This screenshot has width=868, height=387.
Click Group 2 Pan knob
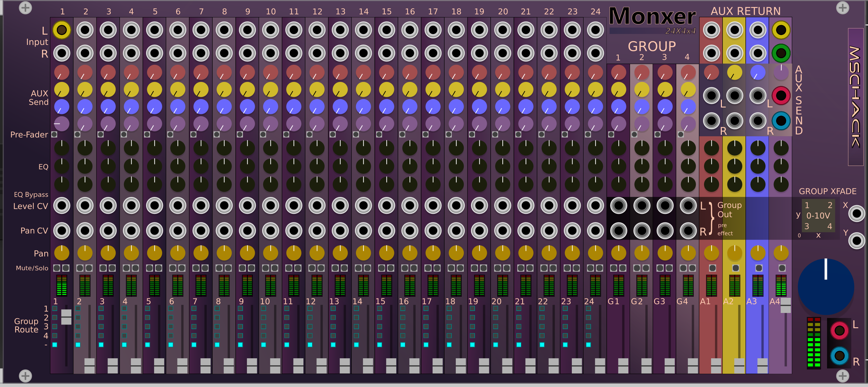pos(642,253)
